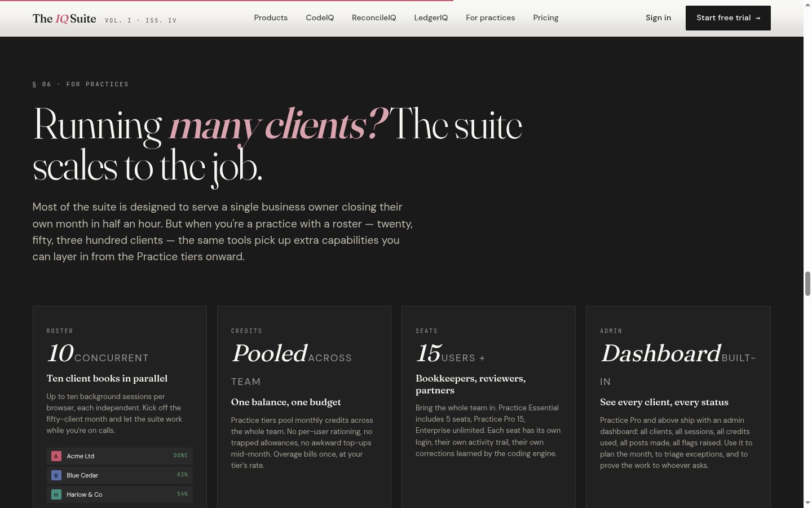Click 'See every client, every status' heading

pyautogui.click(x=664, y=402)
